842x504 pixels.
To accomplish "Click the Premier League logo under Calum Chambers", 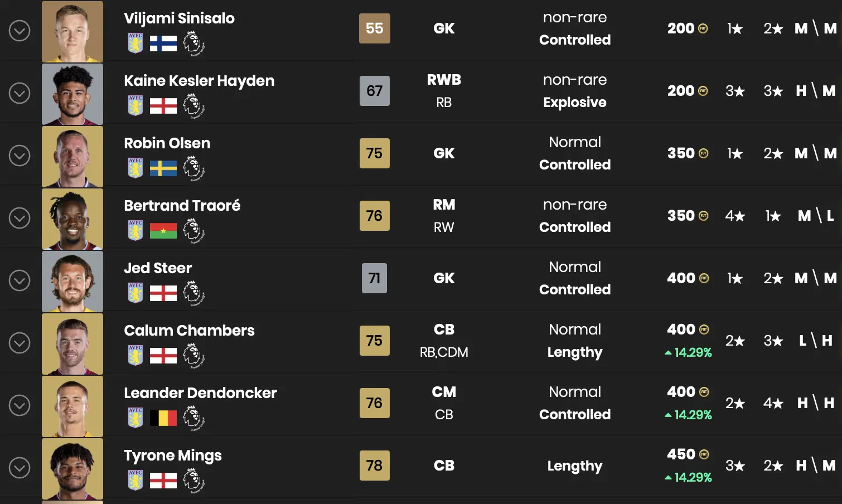I will click(193, 356).
